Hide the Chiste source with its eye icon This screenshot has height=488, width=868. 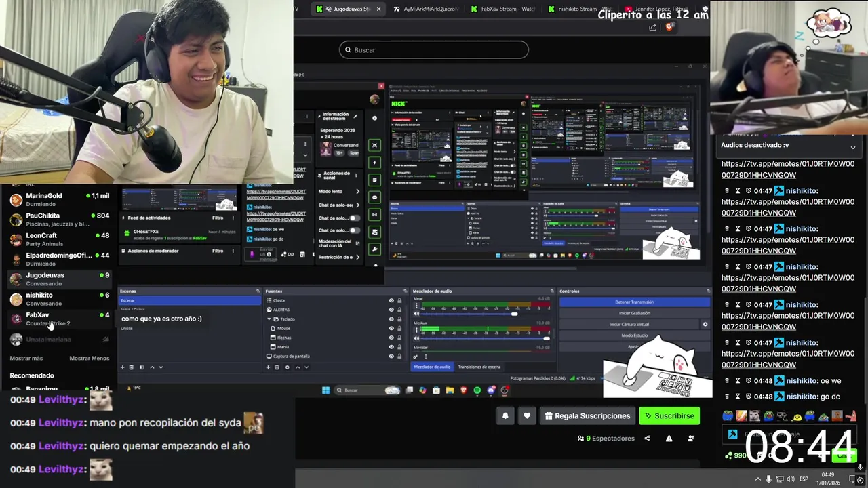pyautogui.click(x=391, y=300)
